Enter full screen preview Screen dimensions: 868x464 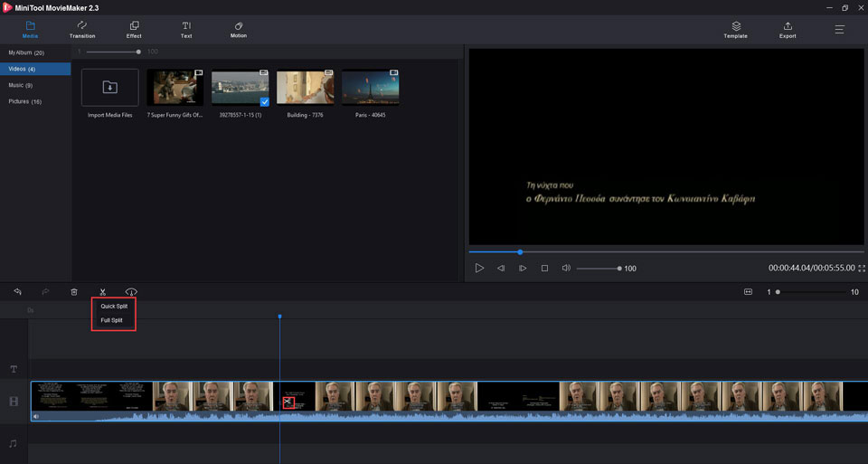tap(862, 268)
